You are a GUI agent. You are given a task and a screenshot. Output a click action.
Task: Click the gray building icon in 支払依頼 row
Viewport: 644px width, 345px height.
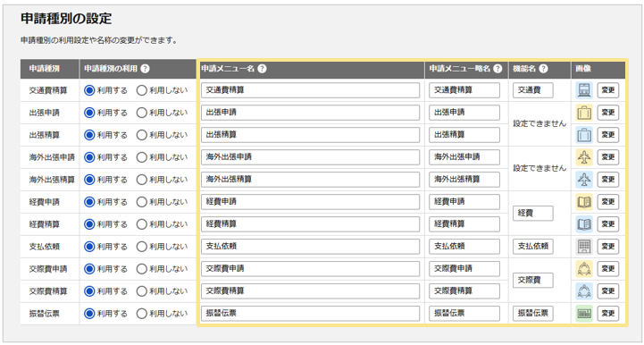(584, 247)
